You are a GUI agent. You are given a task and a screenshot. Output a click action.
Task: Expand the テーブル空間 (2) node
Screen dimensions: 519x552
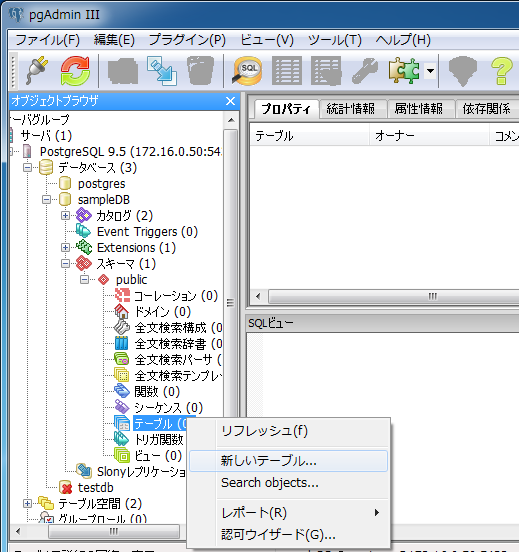click(27, 503)
